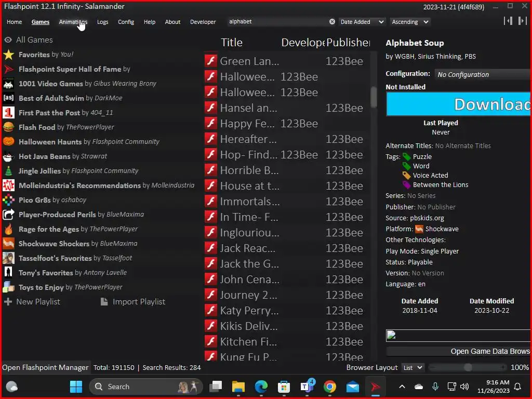Image resolution: width=532 pixels, height=399 pixels.
Task: Open the No Configuration dropdown
Action: 483,74
